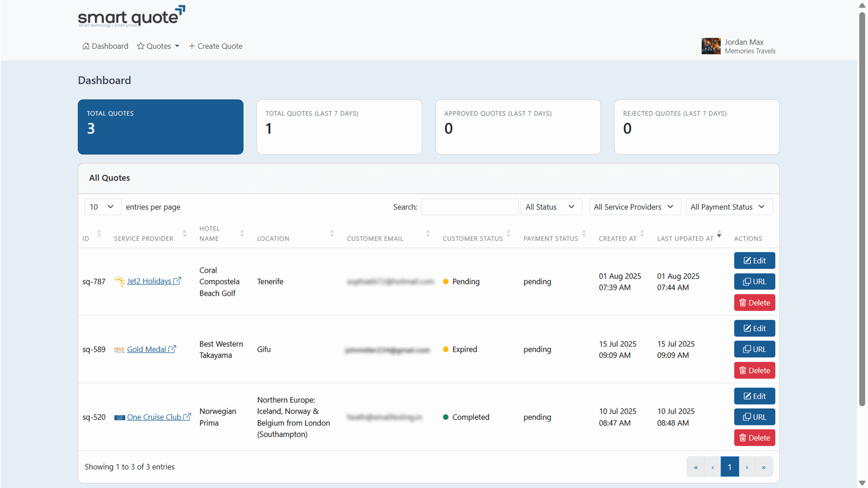Click the smart quote logo

pyautogui.click(x=132, y=16)
